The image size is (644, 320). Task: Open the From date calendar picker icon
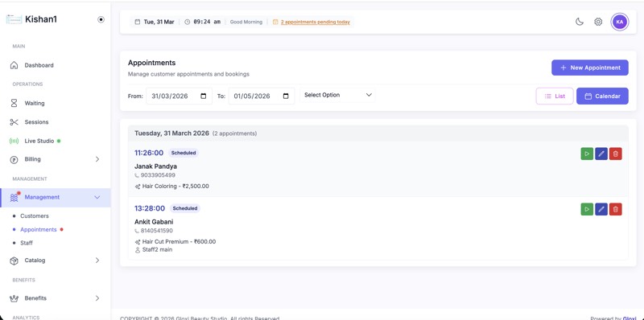coord(204,96)
